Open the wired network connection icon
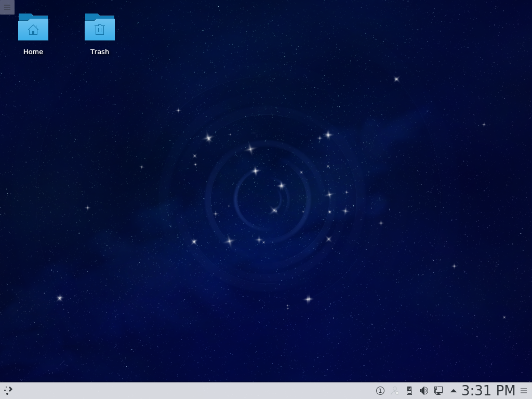This screenshot has width=532, height=399. point(438,391)
